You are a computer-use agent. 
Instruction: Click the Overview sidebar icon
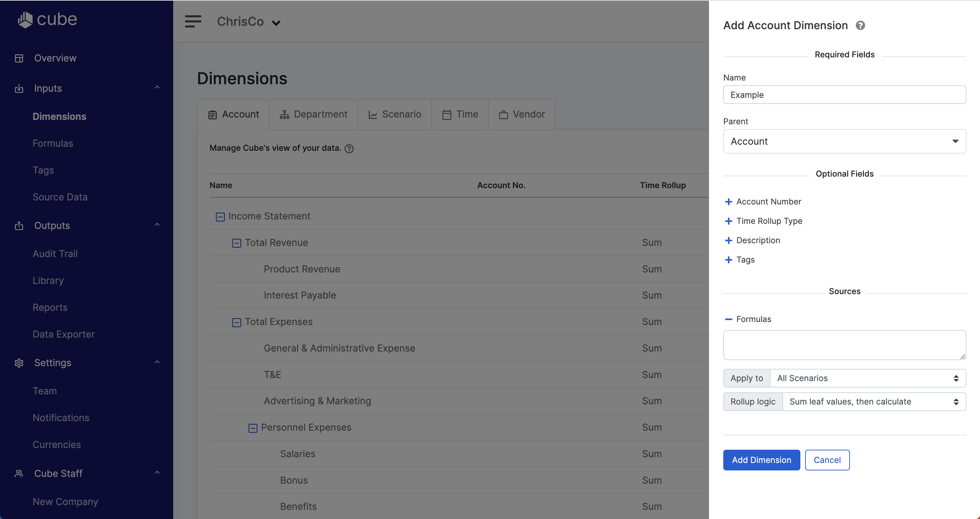coord(19,58)
